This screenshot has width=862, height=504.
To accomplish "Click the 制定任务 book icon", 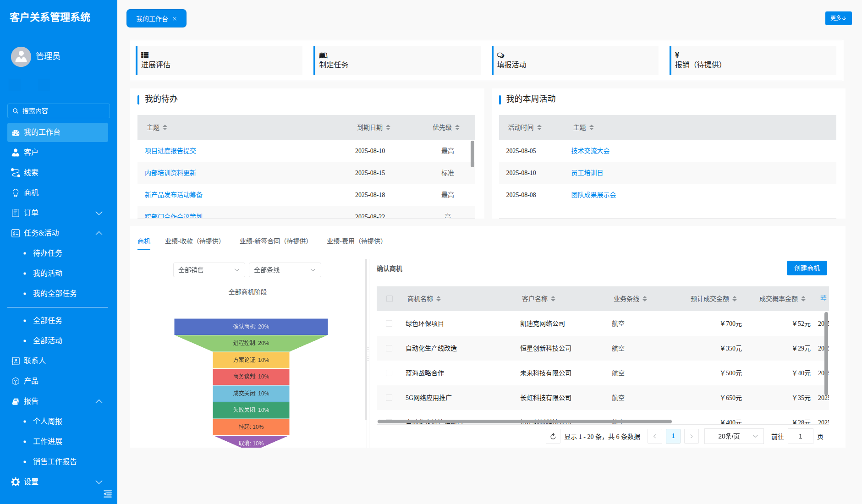I will click(x=323, y=55).
